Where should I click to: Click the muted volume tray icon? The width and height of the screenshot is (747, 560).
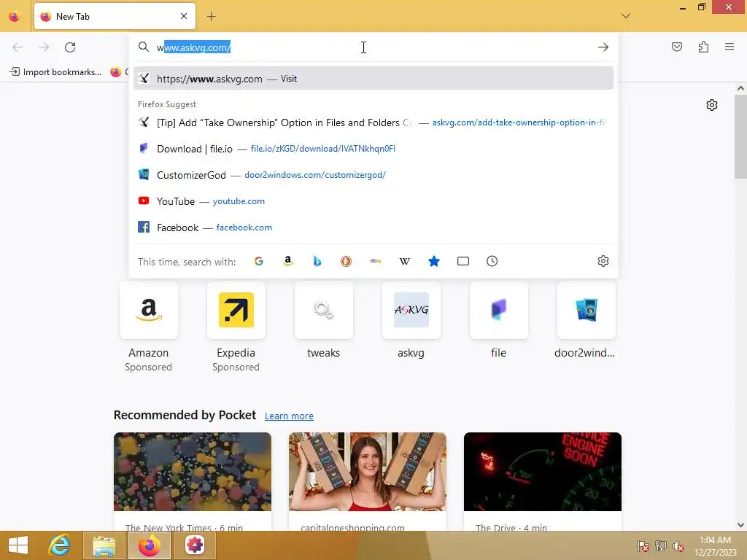point(678,545)
